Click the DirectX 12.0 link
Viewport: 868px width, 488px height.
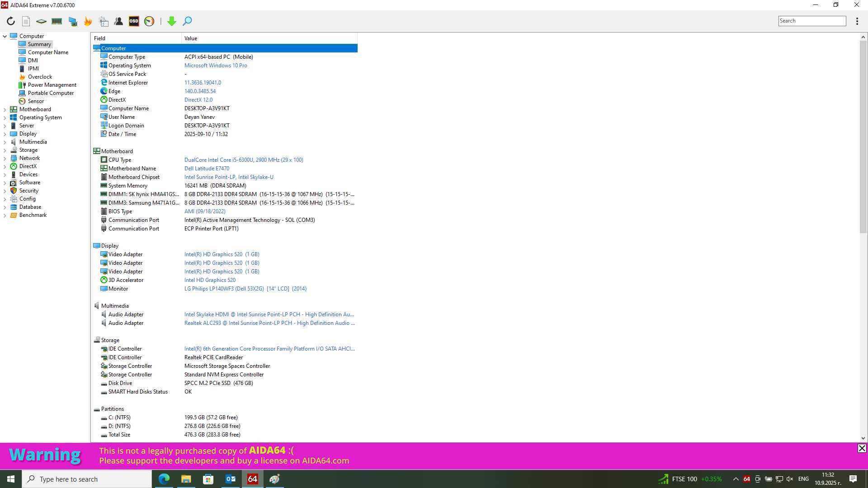(x=198, y=100)
